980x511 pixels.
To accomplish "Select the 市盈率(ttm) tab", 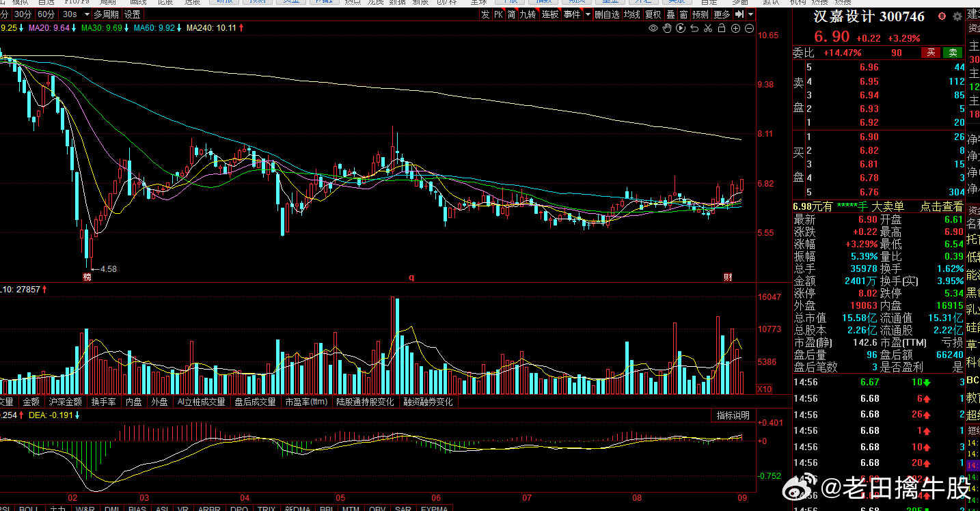I will (306, 402).
